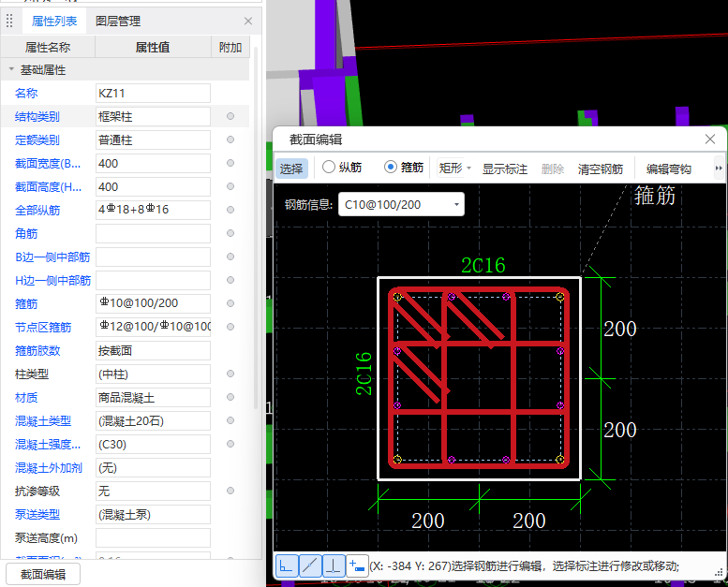Click the 全部纵筋 property link
This screenshot has height=587, width=728.
tap(37, 211)
